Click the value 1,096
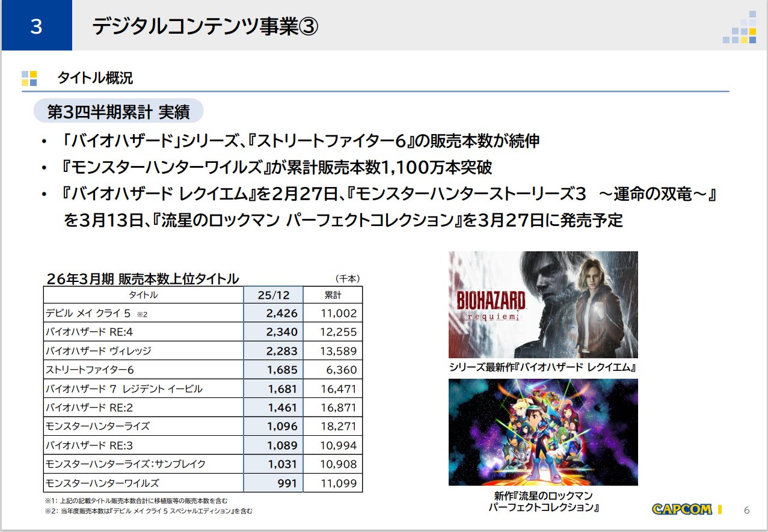 tap(281, 426)
